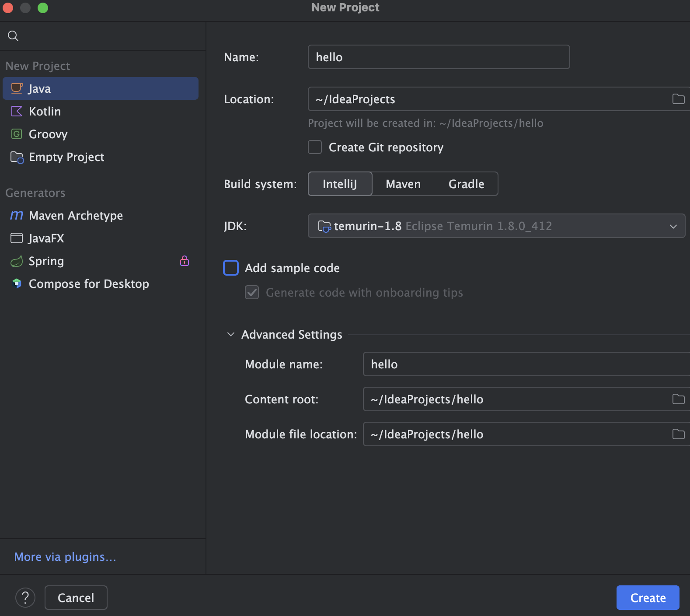Click the Spring leaf icon

[17, 261]
